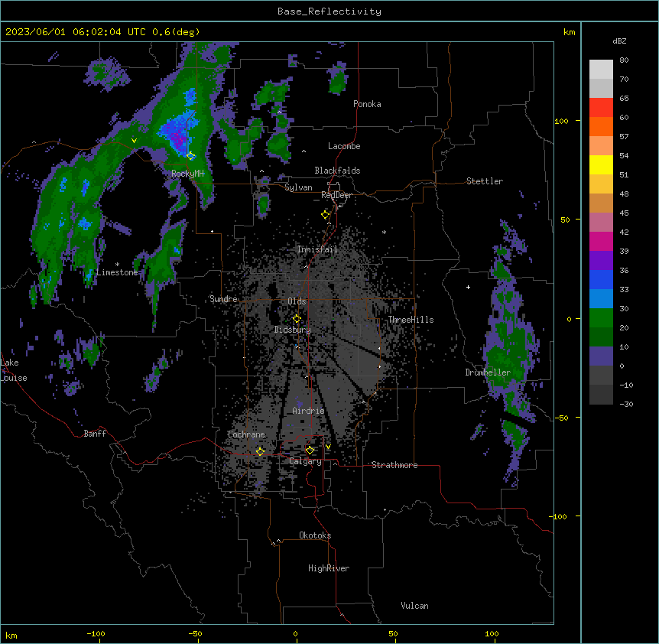Screen dimensions: 659x644
Task: Select the light gray 80 dBZ legend swatch
Action: pos(601,70)
